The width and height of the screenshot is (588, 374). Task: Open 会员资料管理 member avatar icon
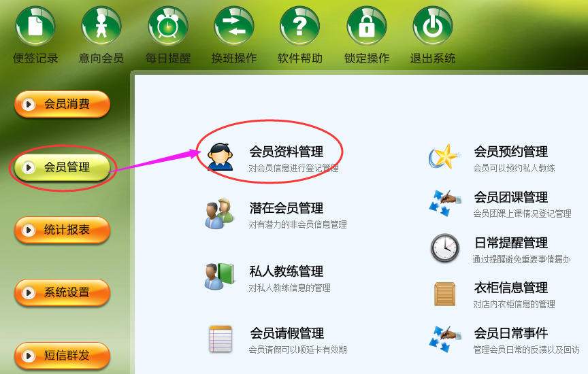pos(220,156)
